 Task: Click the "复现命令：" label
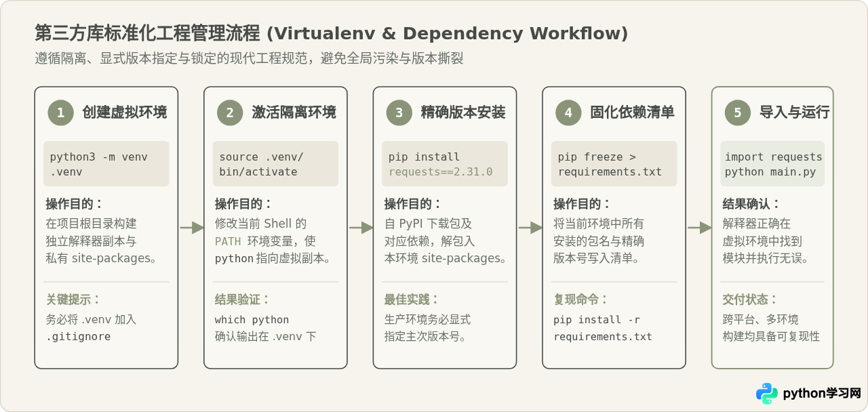click(x=580, y=300)
